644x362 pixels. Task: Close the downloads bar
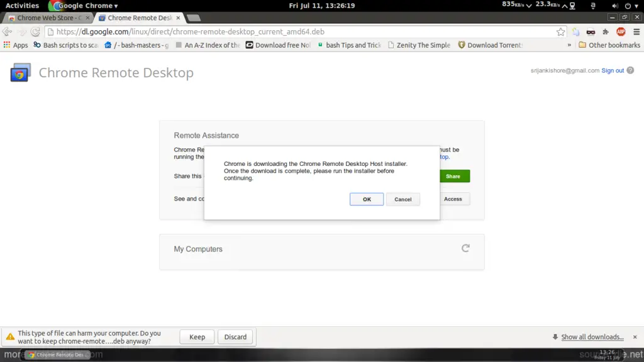pyautogui.click(x=635, y=337)
